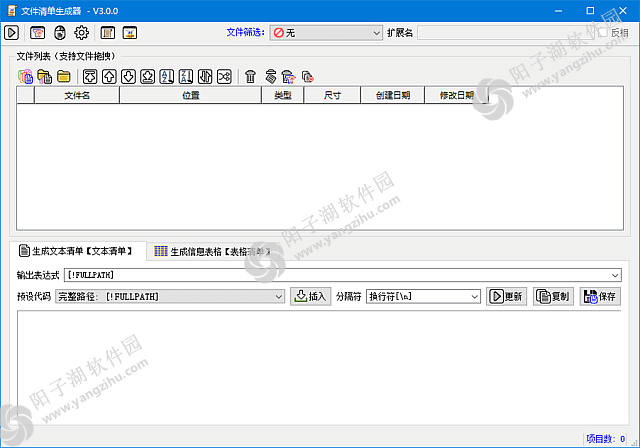Add folder with files icon
The height and width of the screenshot is (448, 640).
coord(44,76)
